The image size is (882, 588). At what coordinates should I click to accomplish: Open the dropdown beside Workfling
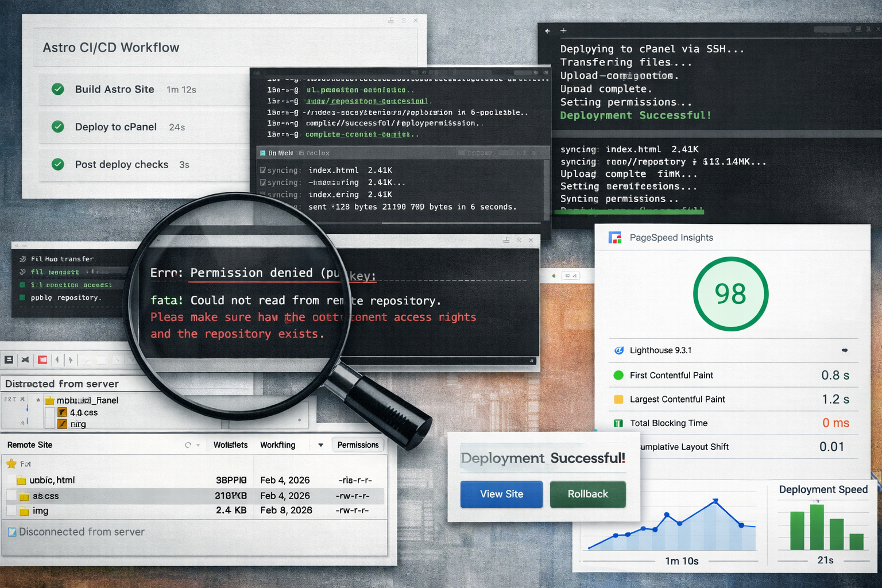click(319, 444)
